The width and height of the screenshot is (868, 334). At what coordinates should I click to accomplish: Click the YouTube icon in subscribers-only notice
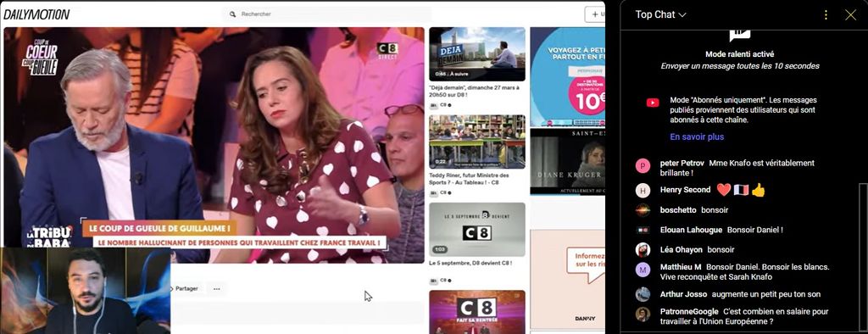pyautogui.click(x=653, y=103)
